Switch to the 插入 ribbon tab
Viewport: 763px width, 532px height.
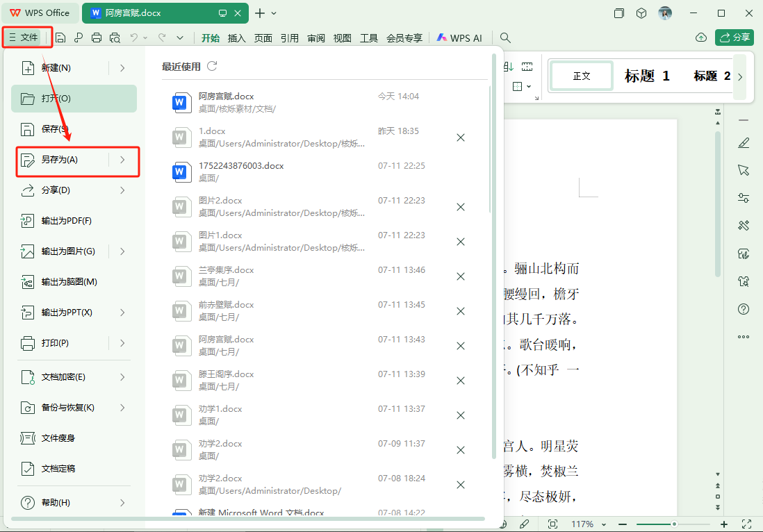[x=236, y=38]
